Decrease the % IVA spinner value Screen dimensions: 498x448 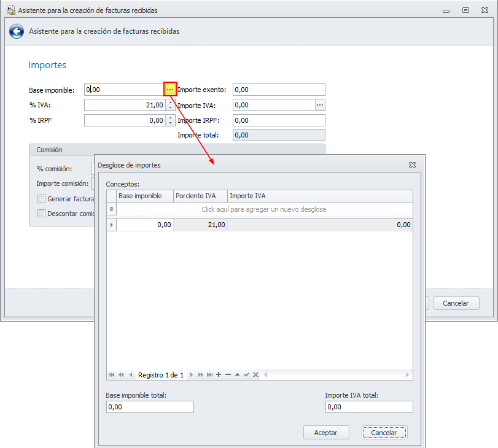pos(171,107)
